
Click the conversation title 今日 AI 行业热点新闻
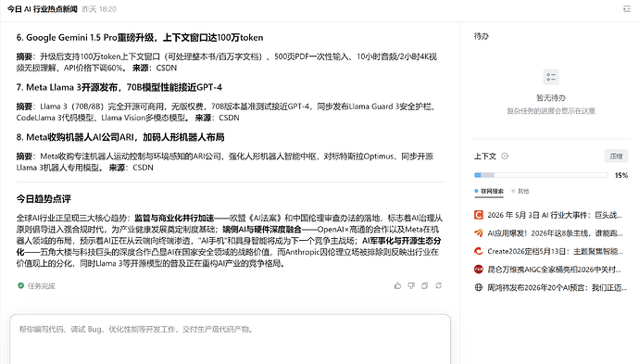click(x=42, y=9)
